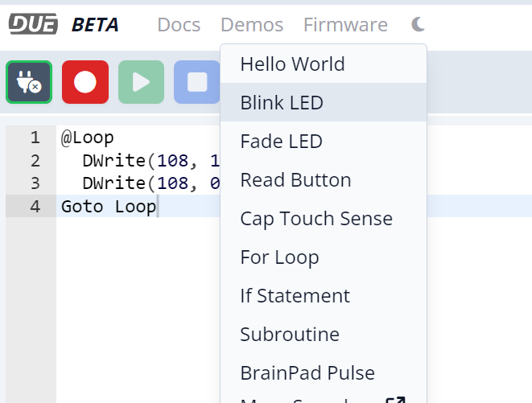Click the blue stop button

coord(196,82)
